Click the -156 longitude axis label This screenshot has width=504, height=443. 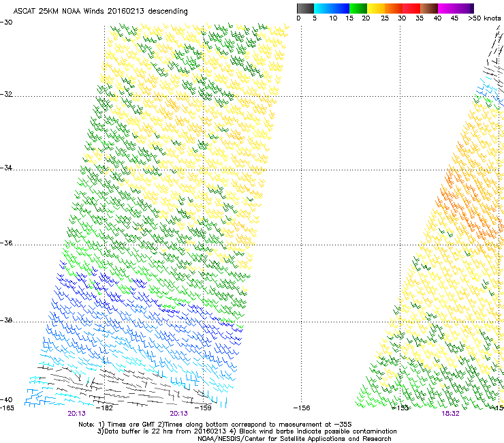[x=302, y=408]
